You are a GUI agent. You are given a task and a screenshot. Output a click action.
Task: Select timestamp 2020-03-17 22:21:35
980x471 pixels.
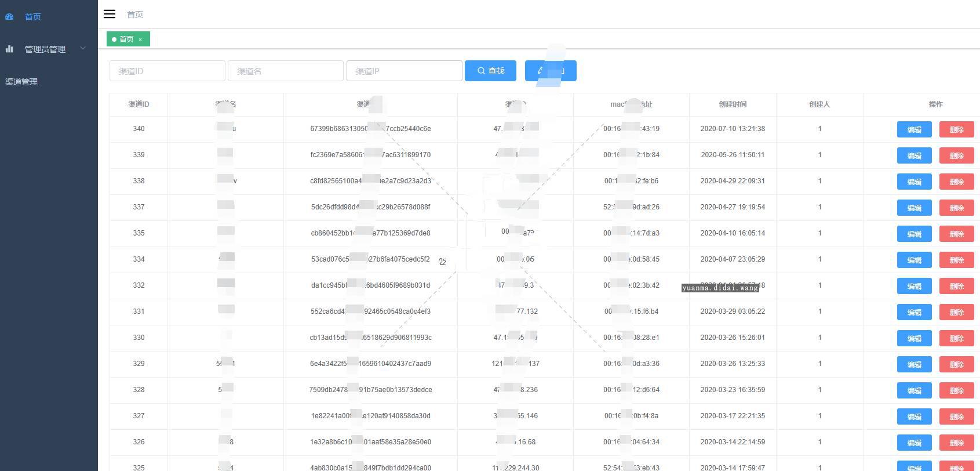(x=733, y=416)
